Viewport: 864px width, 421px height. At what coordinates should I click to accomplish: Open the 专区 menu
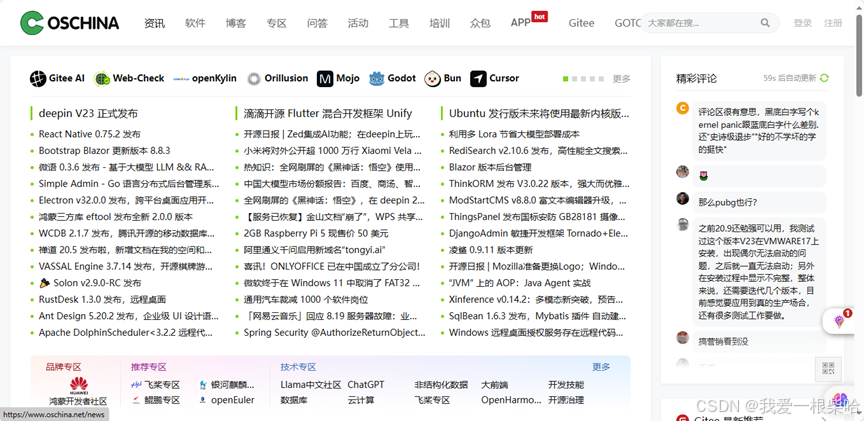click(277, 23)
